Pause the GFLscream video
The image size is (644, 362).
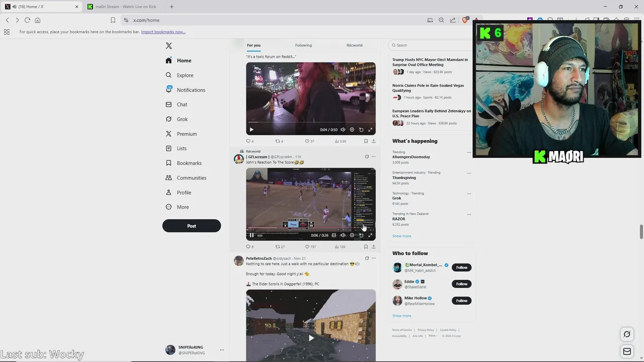pyautogui.click(x=252, y=235)
